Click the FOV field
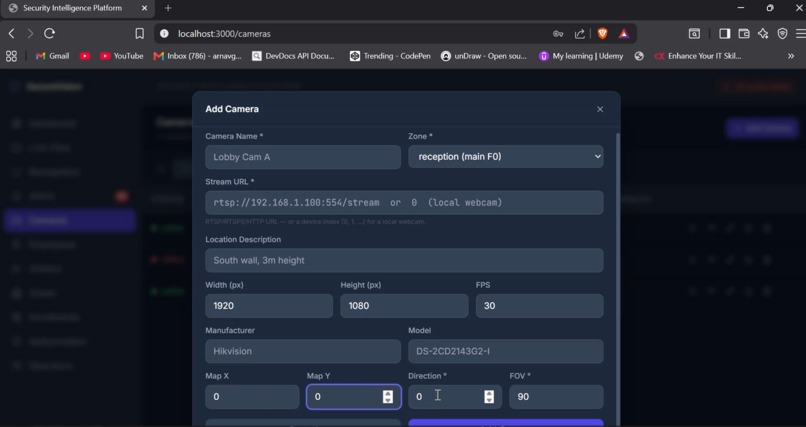This screenshot has height=427, width=806. coord(556,397)
